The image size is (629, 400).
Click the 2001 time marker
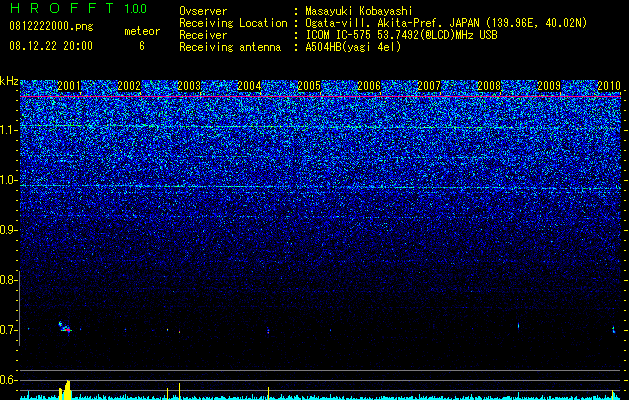pyautogui.click(x=69, y=85)
